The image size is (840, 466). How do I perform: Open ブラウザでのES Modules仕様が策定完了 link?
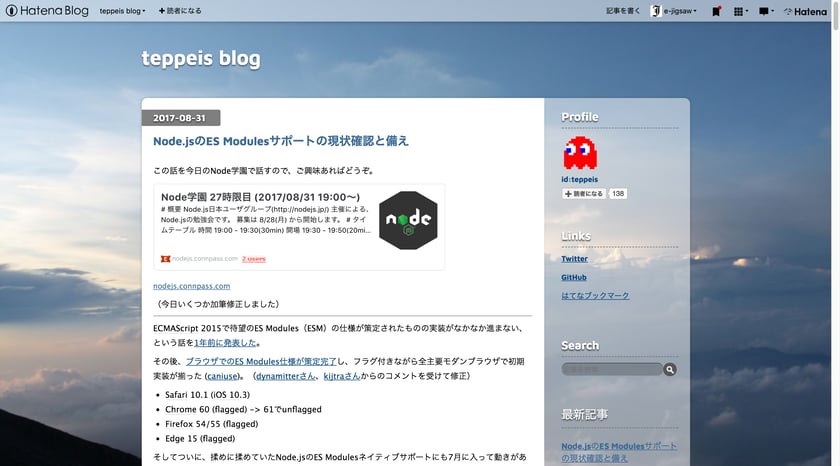[261, 362]
